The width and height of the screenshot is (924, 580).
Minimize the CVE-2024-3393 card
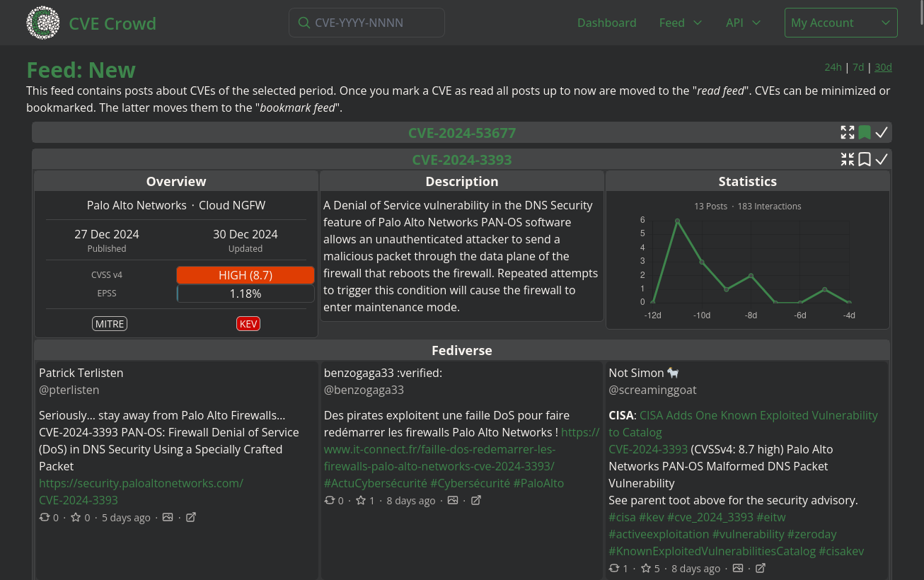pyautogui.click(x=848, y=159)
